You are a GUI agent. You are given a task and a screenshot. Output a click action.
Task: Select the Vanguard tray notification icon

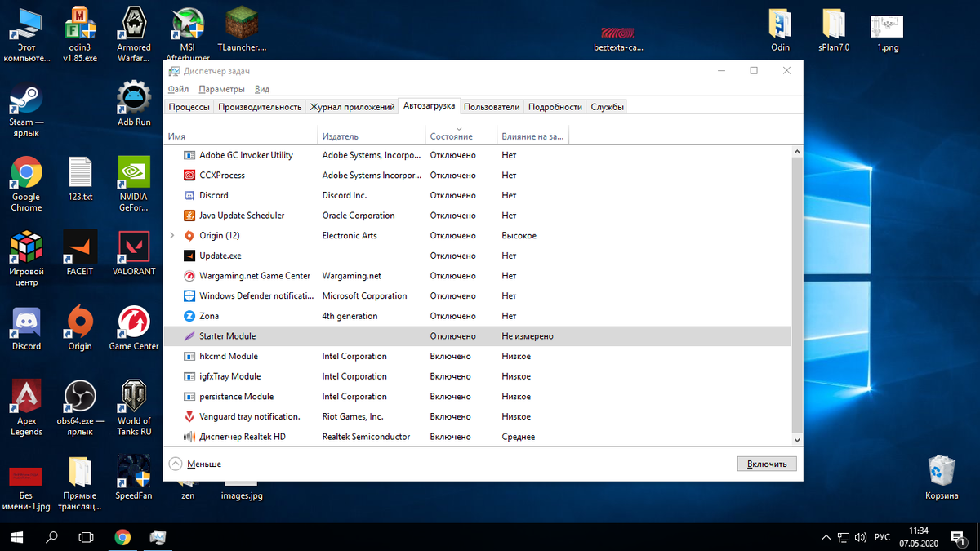[189, 416]
